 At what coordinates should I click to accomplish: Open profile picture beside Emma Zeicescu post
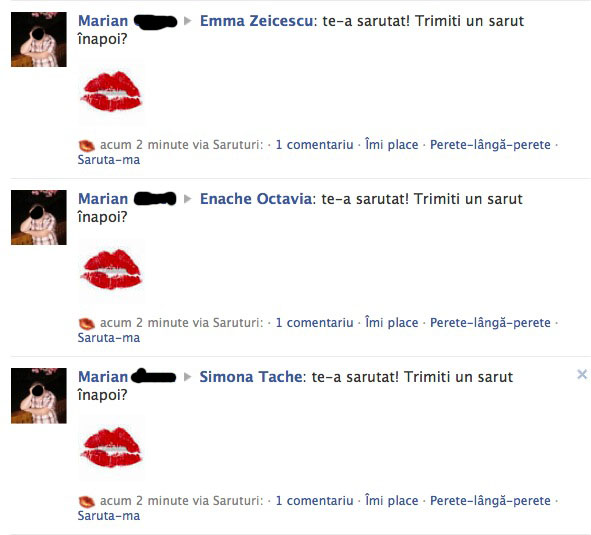(39, 39)
